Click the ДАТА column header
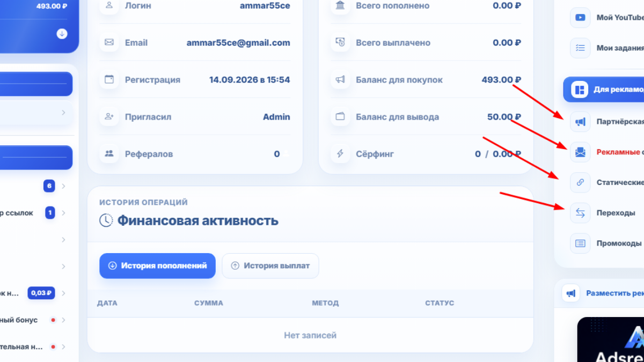Image resolution: width=644 pixels, height=362 pixels. point(107,303)
